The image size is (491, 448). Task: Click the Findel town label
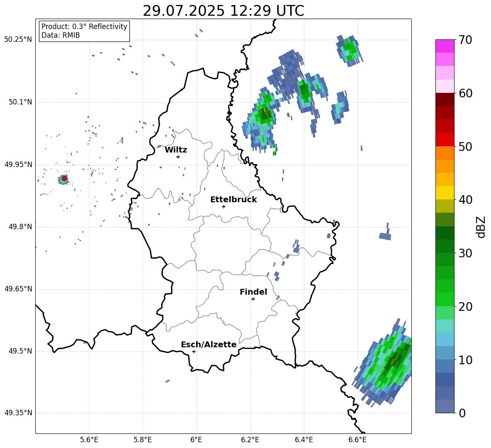[253, 292]
